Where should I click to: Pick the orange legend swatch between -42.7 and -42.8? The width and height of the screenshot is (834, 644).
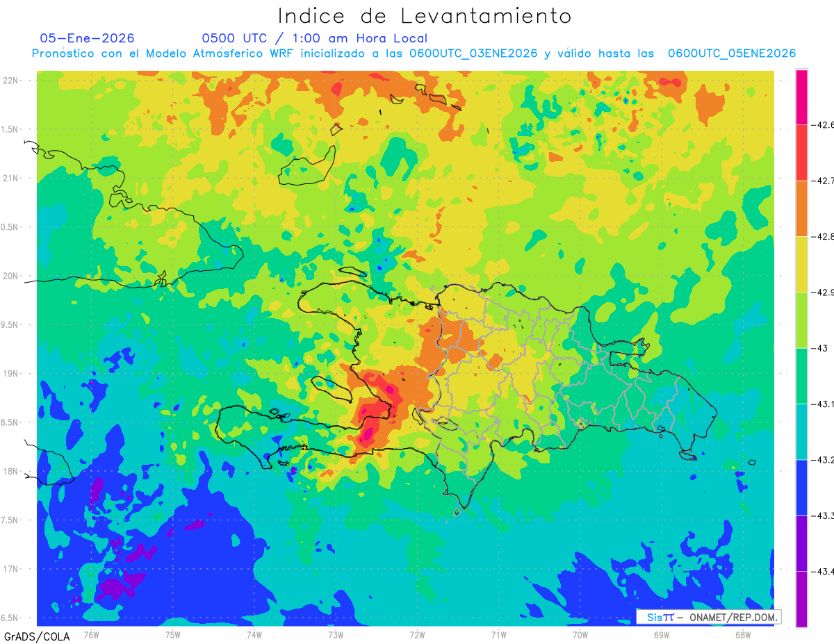click(801, 208)
